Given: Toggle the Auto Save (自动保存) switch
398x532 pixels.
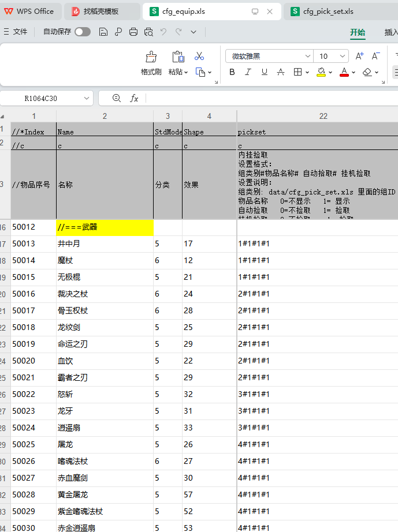Looking at the screenshot, I should point(83,32).
